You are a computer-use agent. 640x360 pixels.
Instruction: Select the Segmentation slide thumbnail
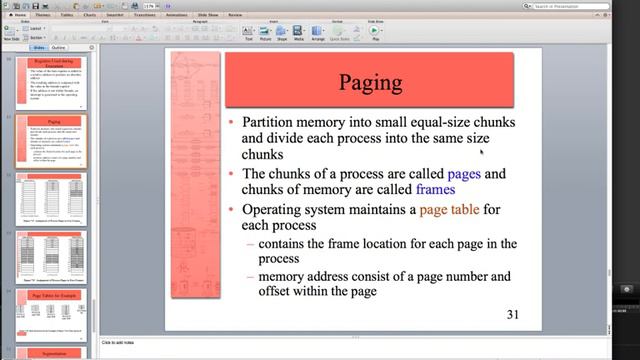point(51,353)
